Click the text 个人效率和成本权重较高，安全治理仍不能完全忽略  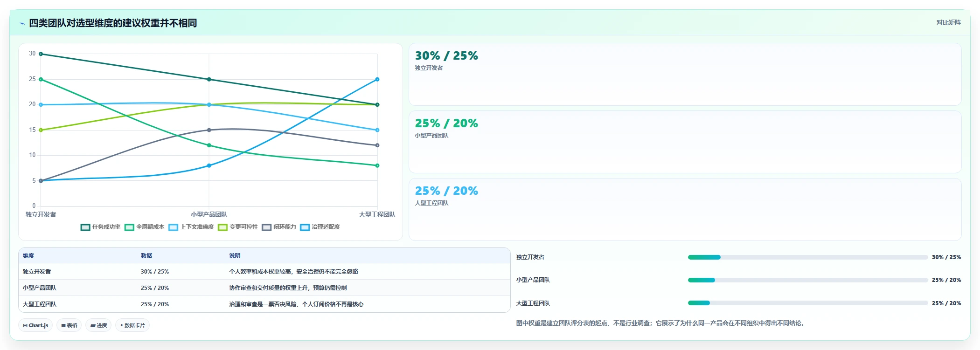click(293, 272)
